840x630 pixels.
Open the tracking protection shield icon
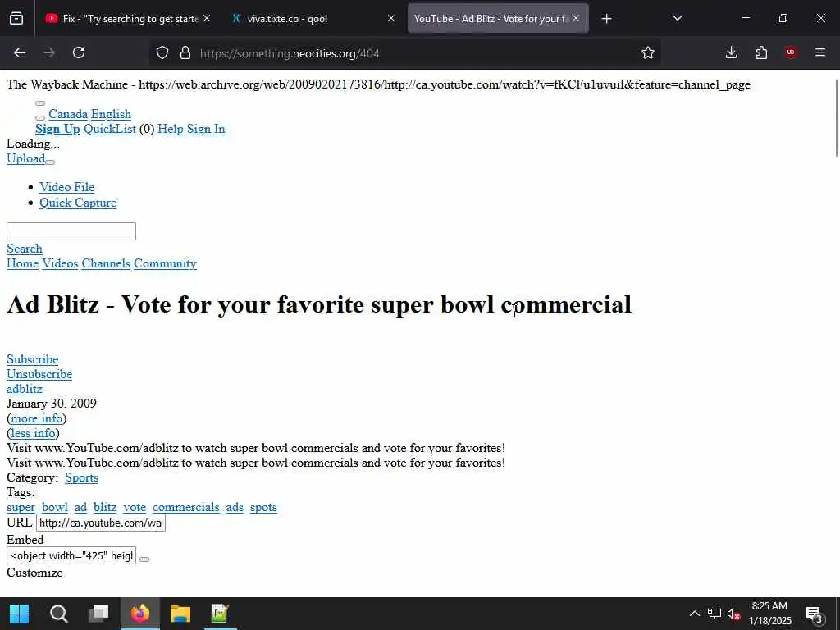(x=162, y=52)
